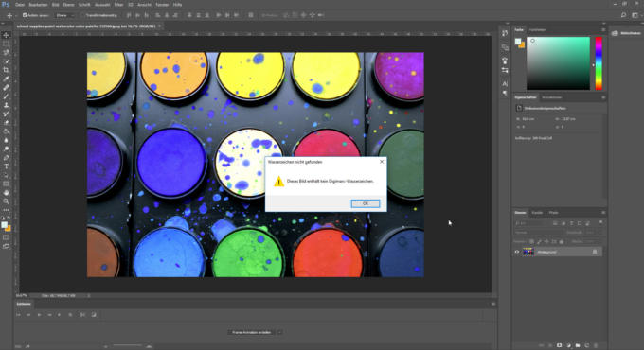Toggle the auto-select checkbox in options bar
The image size is (644, 350).
coord(25,15)
